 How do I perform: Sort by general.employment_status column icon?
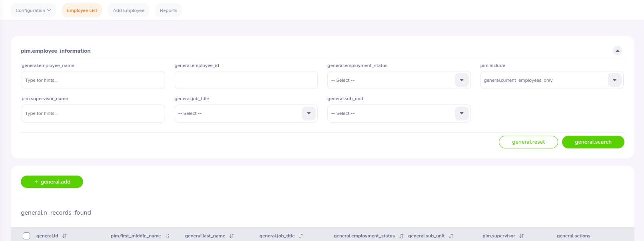pyautogui.click(x=401, y=236)
